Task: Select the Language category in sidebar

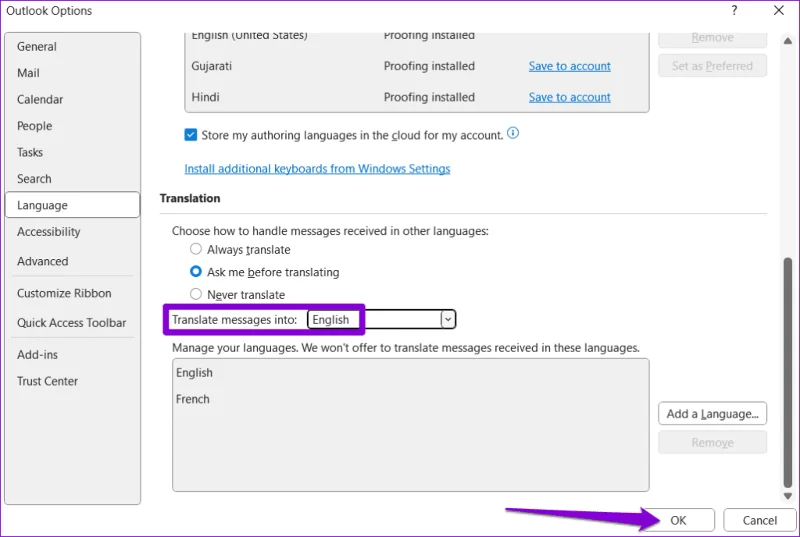Action: coord(72,205)
